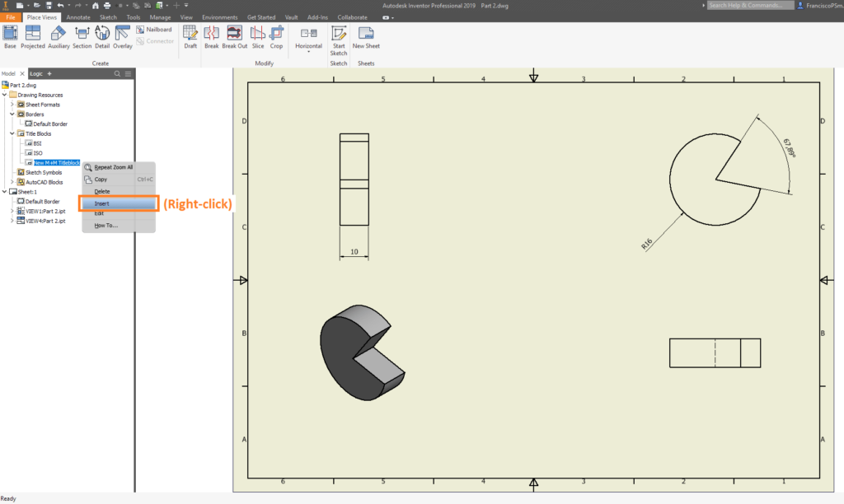Close the Model browser tab
This screenshot has height=504, width=844.
[22, 73]
